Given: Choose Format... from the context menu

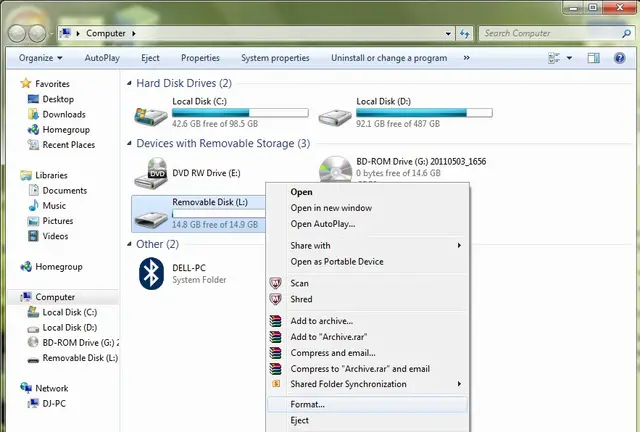Looking at the screenshot, I should pyautogui.click(x=367, y=404).
